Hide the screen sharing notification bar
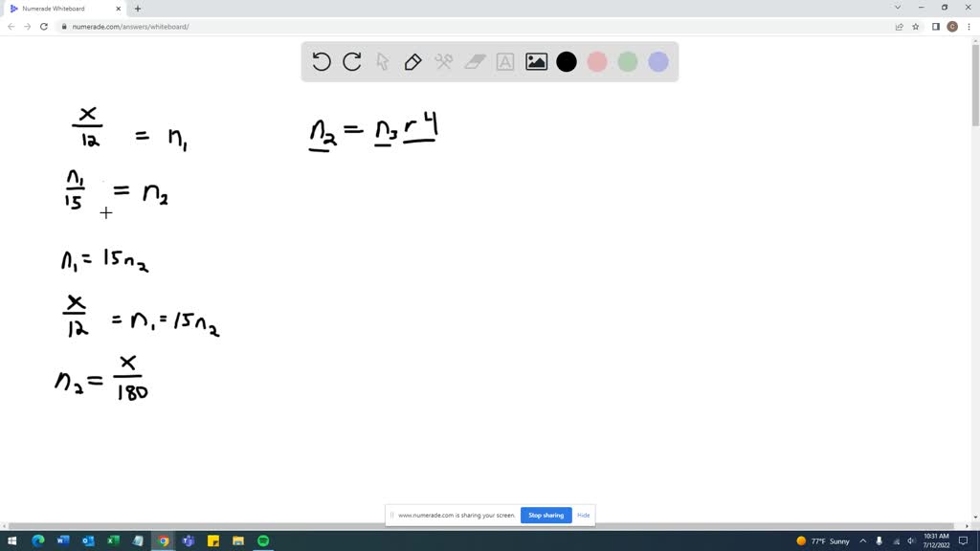Screen dimensions: 980x551 point(583,516)
